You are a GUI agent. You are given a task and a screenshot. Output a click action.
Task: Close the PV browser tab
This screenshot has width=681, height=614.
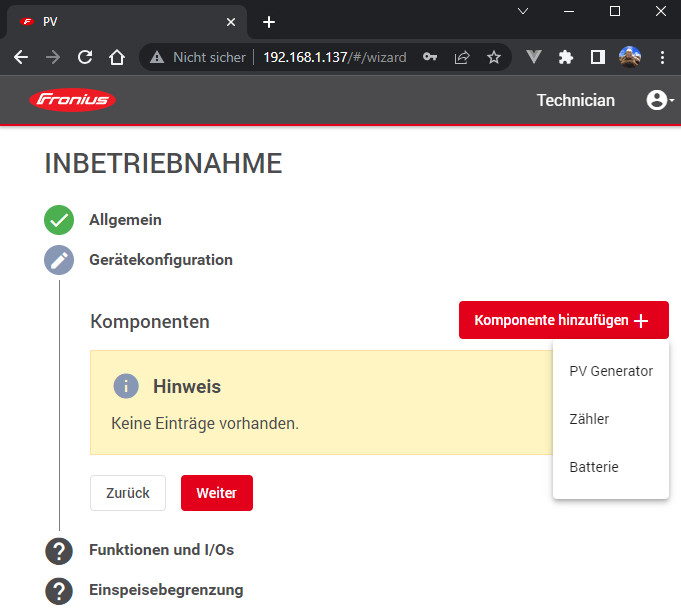click(x=231, y=22)
